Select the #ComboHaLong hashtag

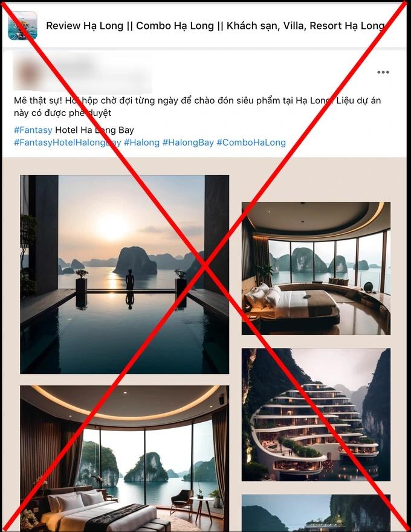[x=251, y=143]
